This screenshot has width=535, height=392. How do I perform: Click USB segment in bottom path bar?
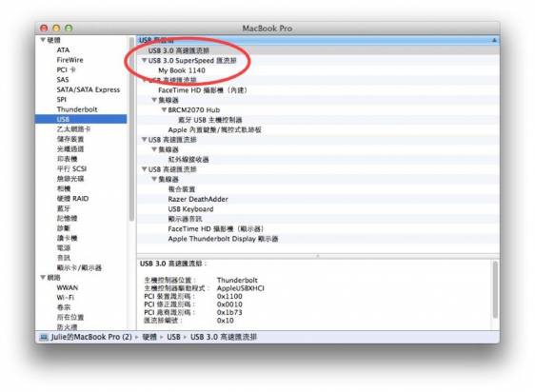tap(173, 337)
